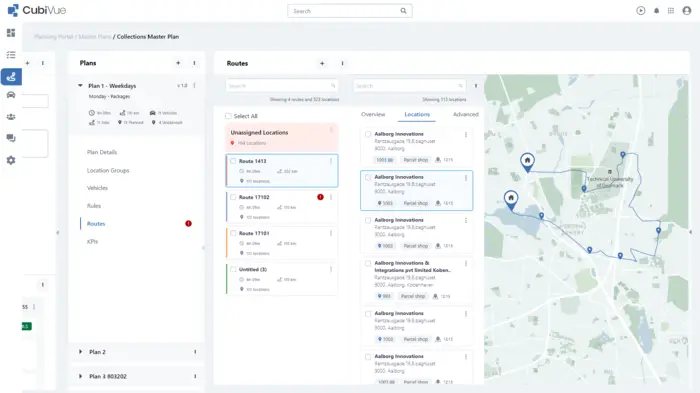Image resolution: width=700 pixels, height=393 pixels.
Task: Click the CubiVue logo
Action: (37, 10)
